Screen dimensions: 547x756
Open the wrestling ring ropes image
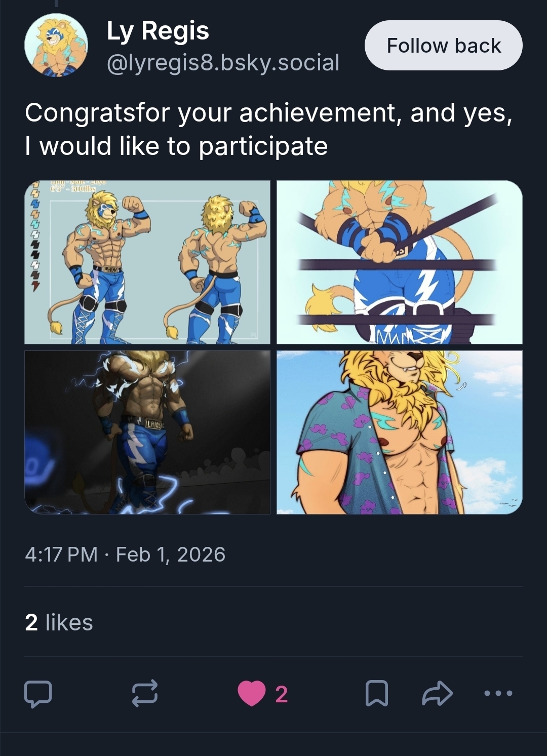399,262
